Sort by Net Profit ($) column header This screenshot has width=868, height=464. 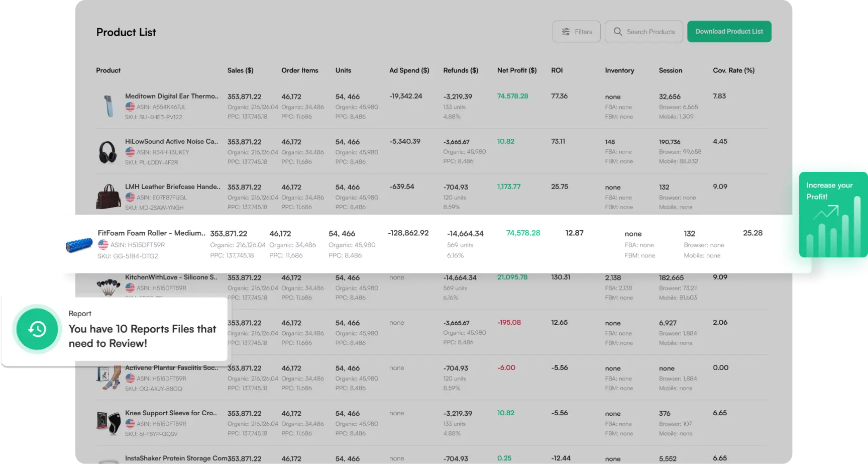click(516, 70)
